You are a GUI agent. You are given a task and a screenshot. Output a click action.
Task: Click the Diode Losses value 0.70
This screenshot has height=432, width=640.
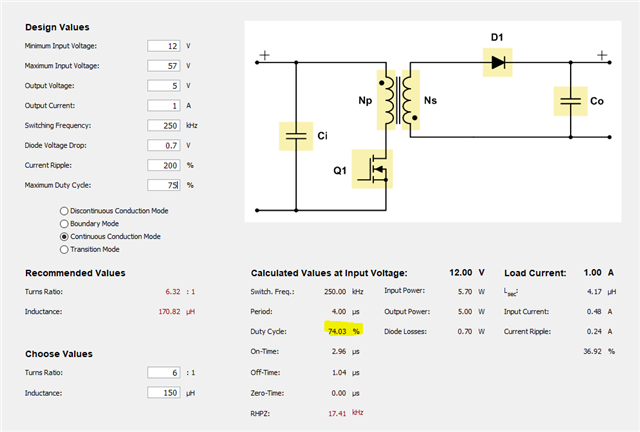click(465, 332)
